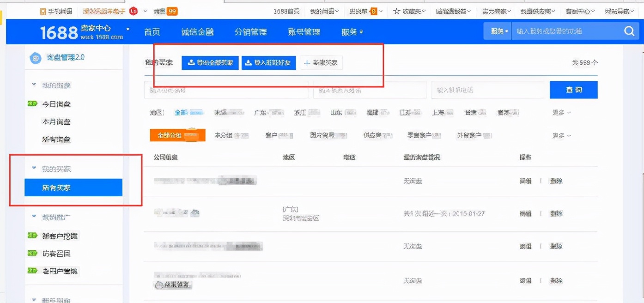Click the green tag beside 新客户挖掘

pos(32,236)
